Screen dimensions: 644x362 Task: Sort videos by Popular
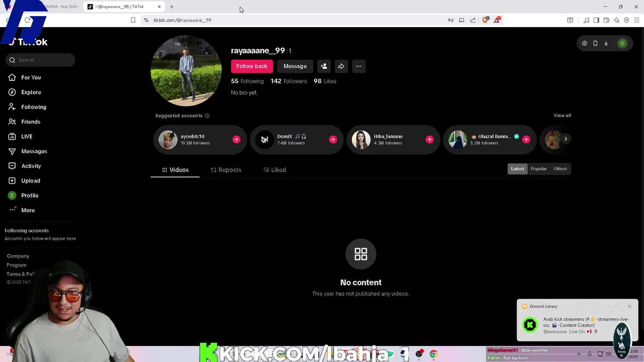pyautogui.click(x=538, y=169)
